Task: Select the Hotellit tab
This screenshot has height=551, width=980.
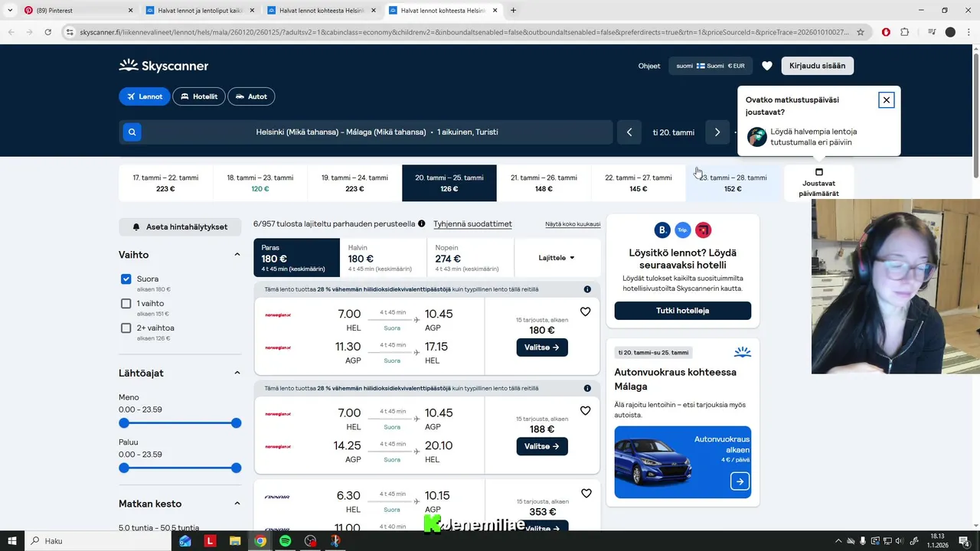Action: click(199, 96)
